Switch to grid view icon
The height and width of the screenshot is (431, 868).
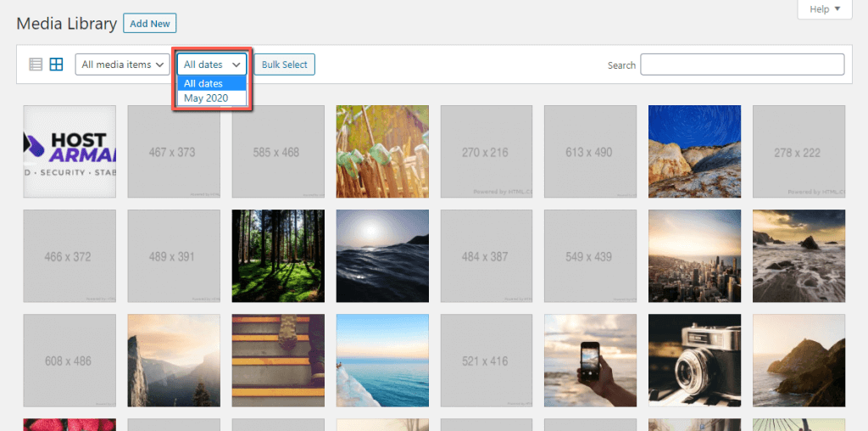[x=57, y=64]
